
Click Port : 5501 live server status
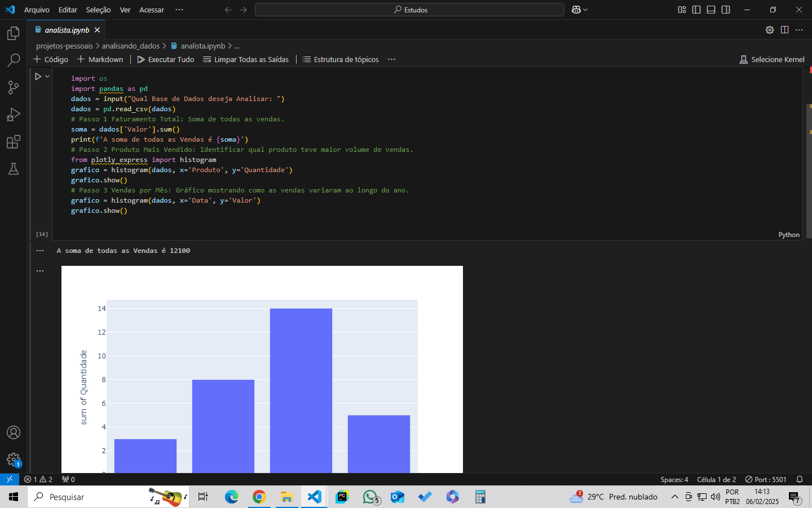click(x=766, y=479)
